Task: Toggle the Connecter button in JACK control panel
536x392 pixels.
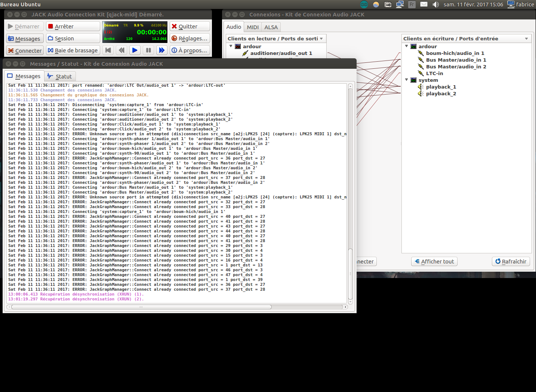Action: point(25,50)
